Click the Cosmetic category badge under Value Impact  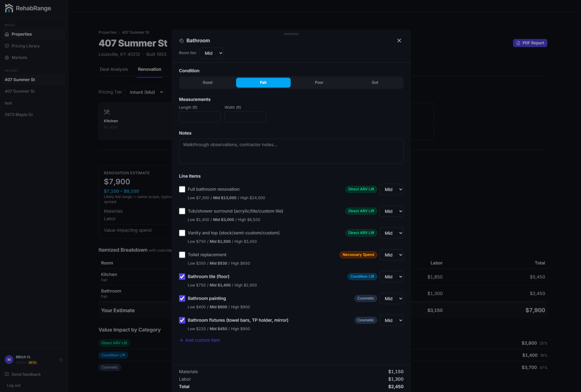(110, 367)
